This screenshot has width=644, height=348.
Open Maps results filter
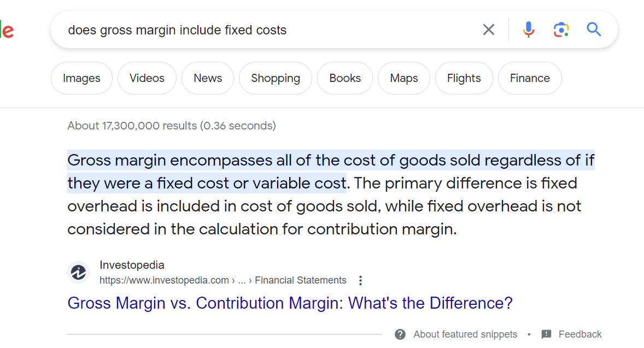tap(404, 78)
